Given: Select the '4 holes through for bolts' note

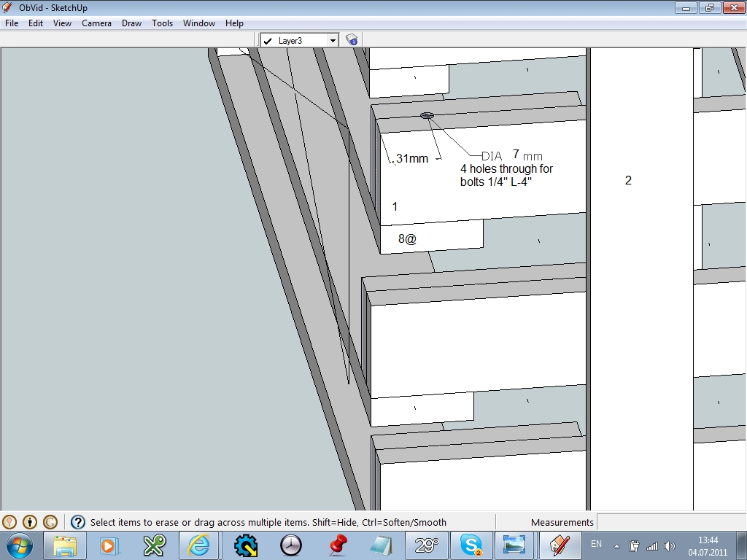Looking at the screenshot, I should (x=506, y=175).
